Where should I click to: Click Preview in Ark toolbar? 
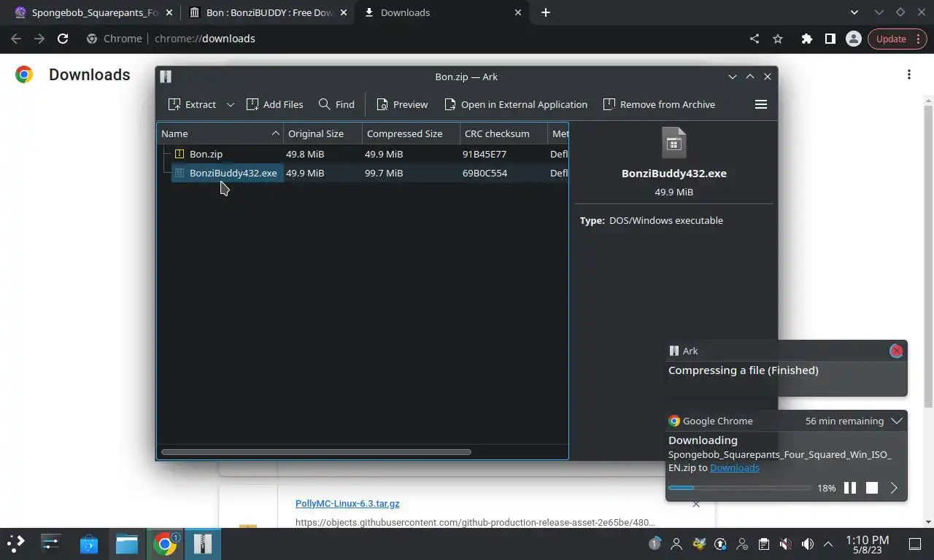[402, 104]
